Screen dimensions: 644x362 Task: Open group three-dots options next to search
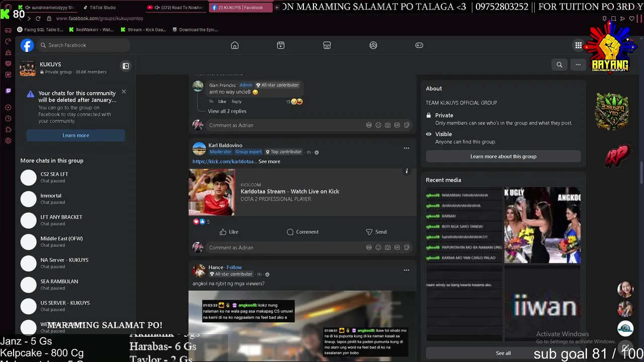pyautogui.click(x=578, y=64)
